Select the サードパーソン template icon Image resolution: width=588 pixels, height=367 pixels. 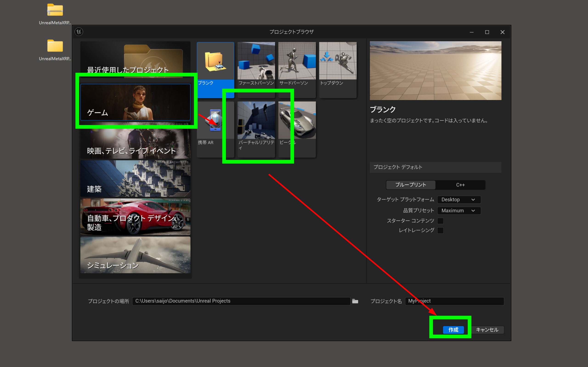click(x=297, y=61)
